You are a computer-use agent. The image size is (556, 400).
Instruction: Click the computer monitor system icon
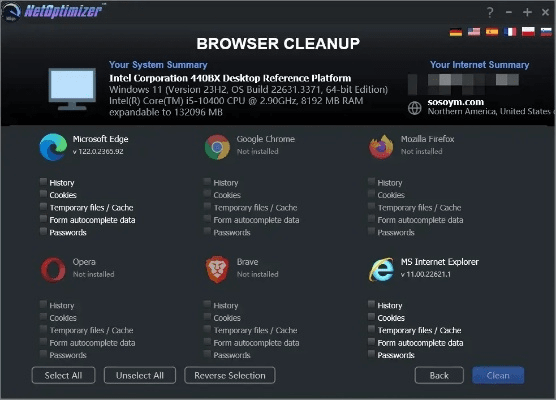(x=72, y=89)
